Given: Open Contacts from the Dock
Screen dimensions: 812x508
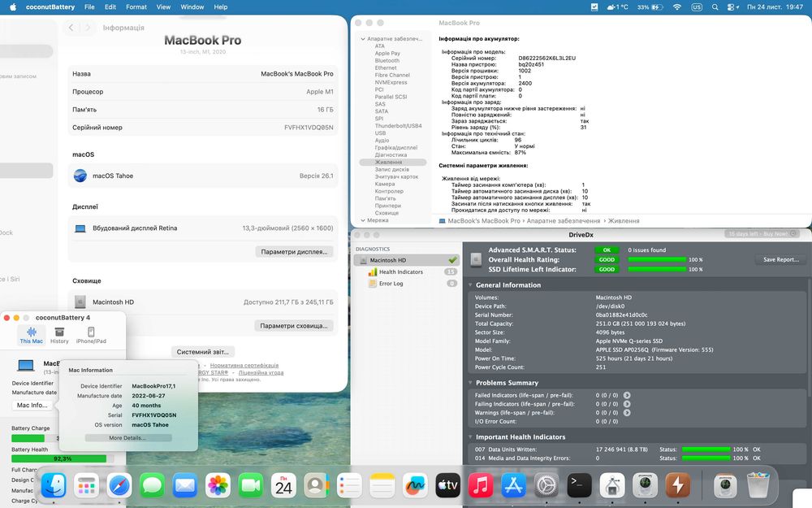Looking at the screenshot, I should pos(317,486).
